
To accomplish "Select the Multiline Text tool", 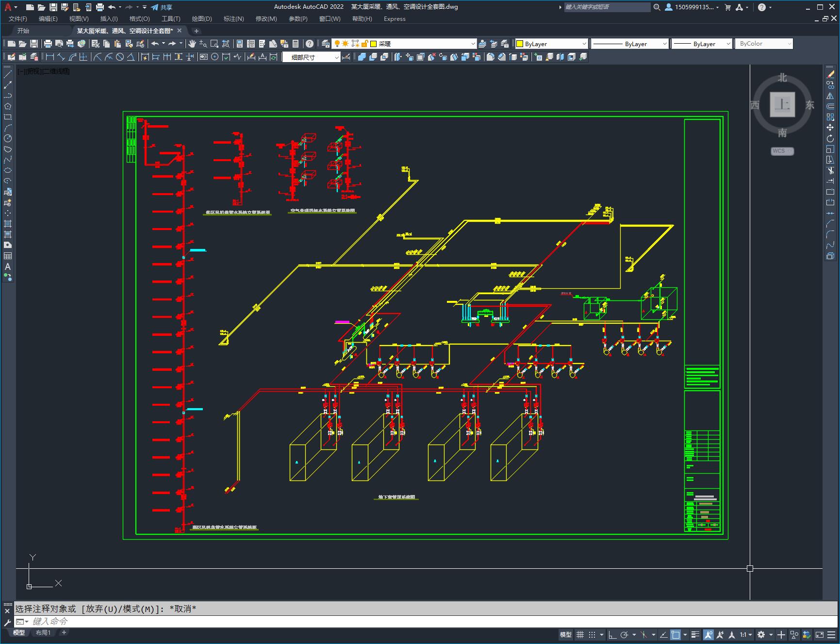I will 8,266.
